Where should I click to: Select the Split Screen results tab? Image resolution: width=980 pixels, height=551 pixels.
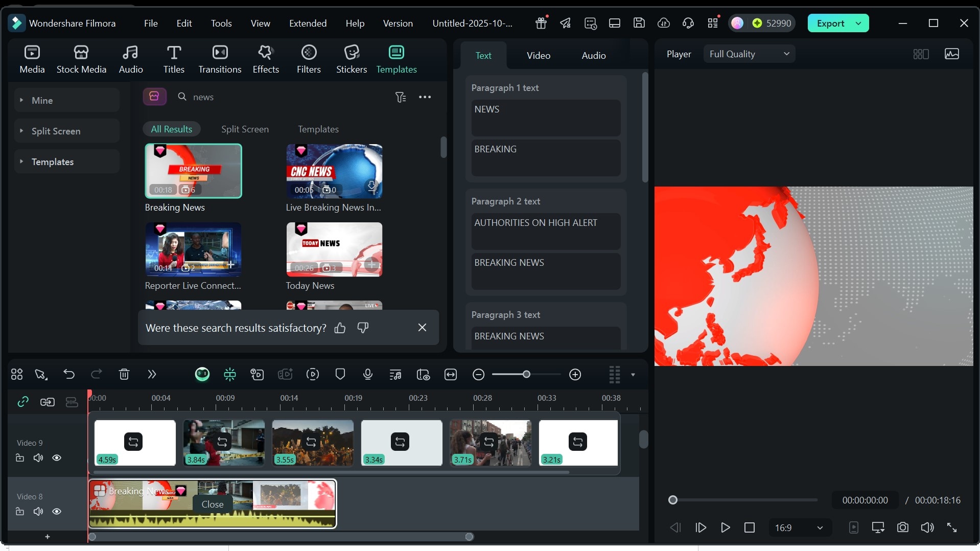pyautogui.click(x=245, y=129)
